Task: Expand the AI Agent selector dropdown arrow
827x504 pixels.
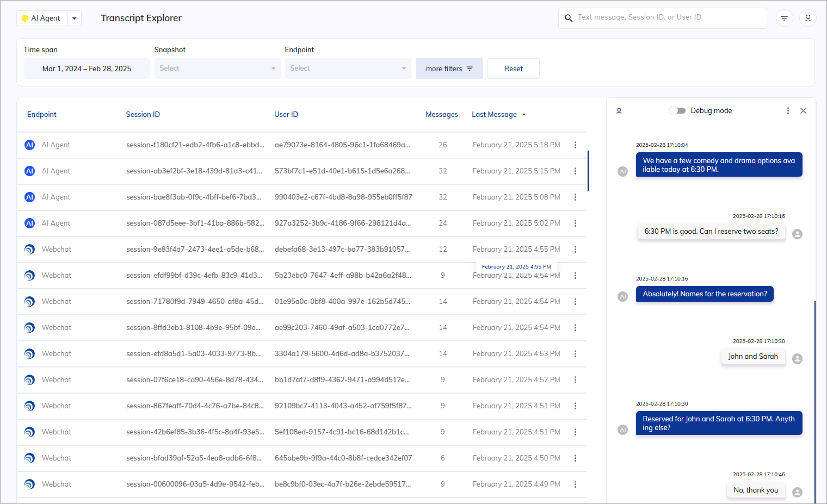Action: point(75,18)
